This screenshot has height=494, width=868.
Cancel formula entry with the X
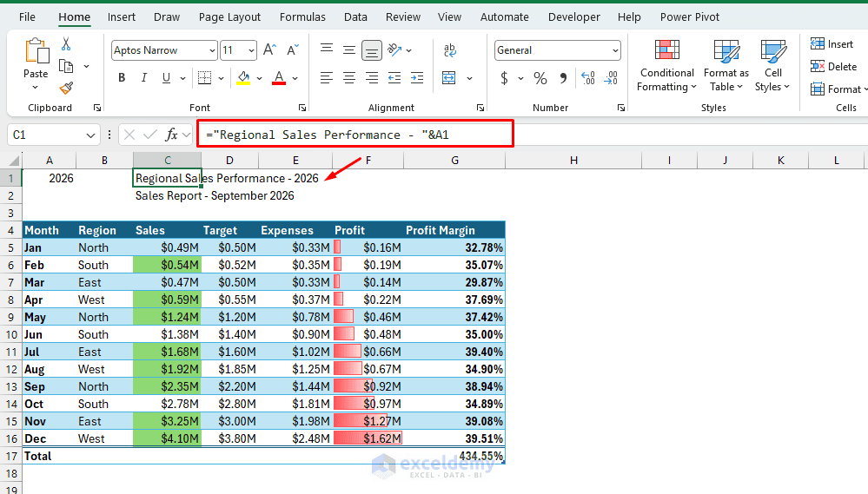(x=129, y=135)
